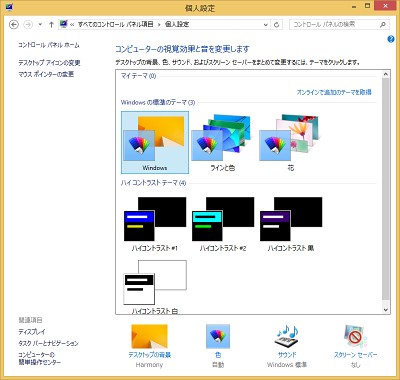This screenshot has height=380, width=400.
Task: Select ハイコントラスト #2 theme
Action: 223,224
